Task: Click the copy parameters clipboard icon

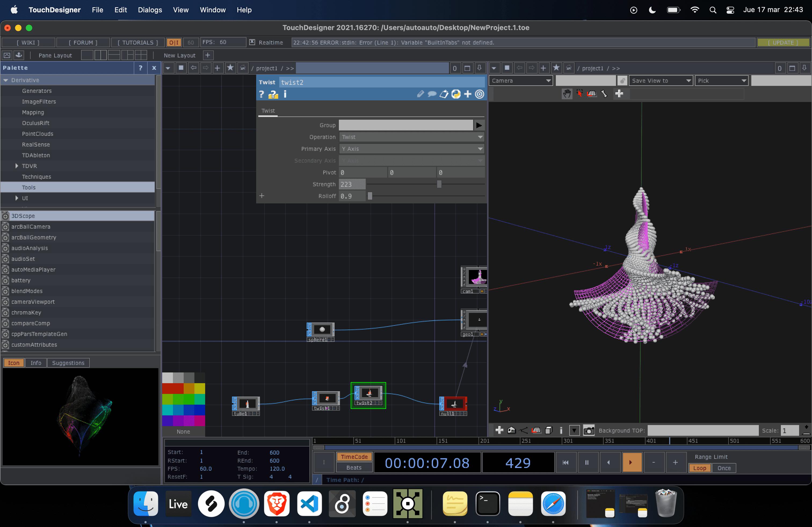Action: click(x=444, y=94)
